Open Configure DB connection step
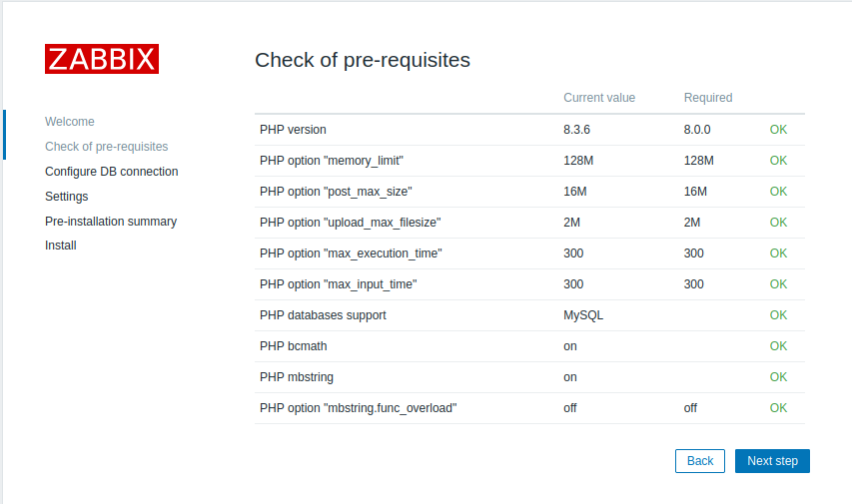 point(112,172)
